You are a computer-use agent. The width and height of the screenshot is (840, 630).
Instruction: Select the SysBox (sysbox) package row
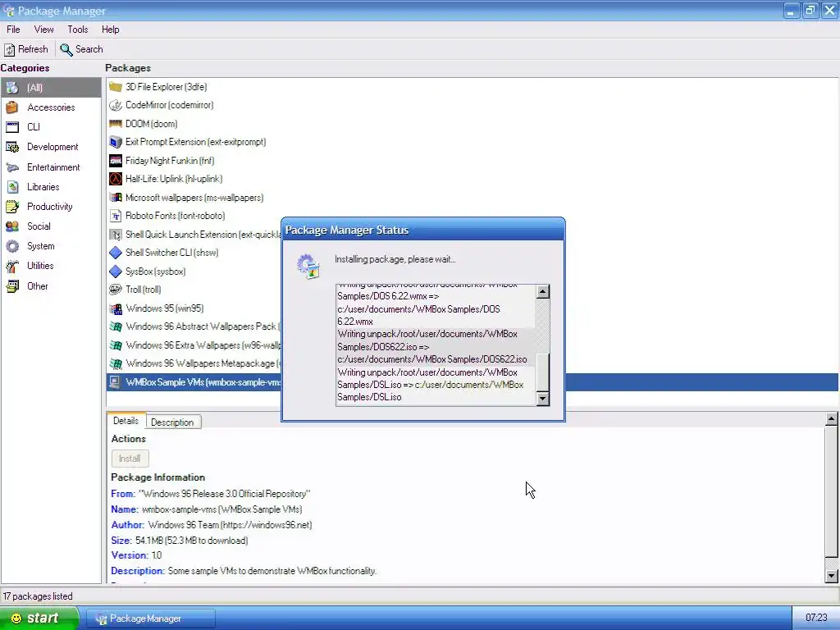pos(472,272)
